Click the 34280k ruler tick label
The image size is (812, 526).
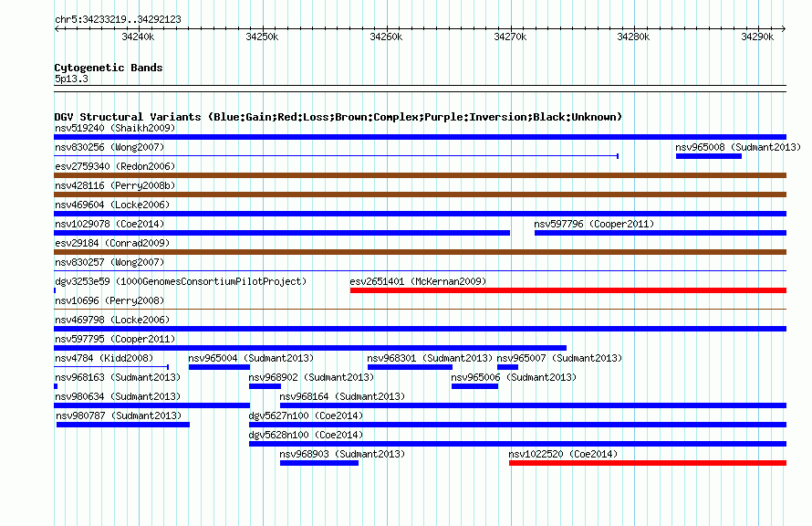633,37
